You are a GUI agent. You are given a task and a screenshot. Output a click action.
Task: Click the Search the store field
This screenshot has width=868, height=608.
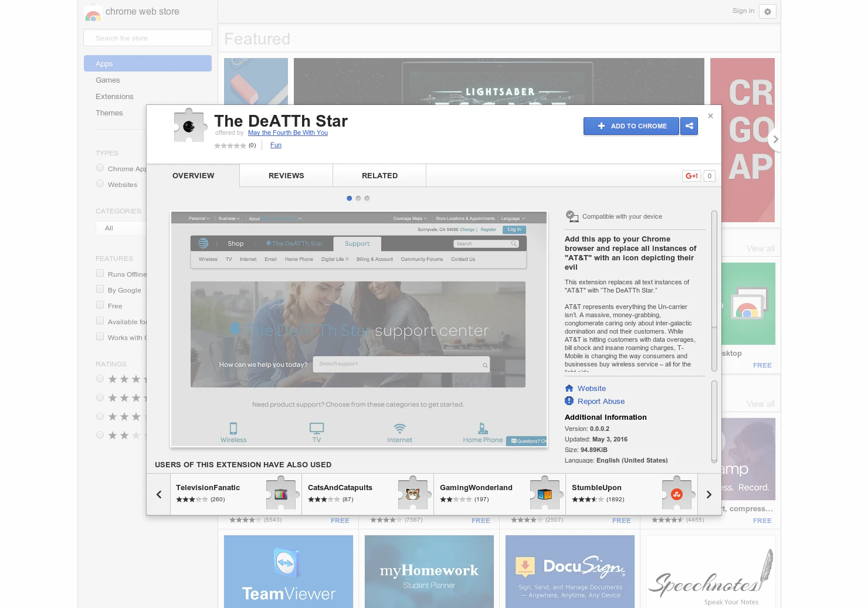148,38
